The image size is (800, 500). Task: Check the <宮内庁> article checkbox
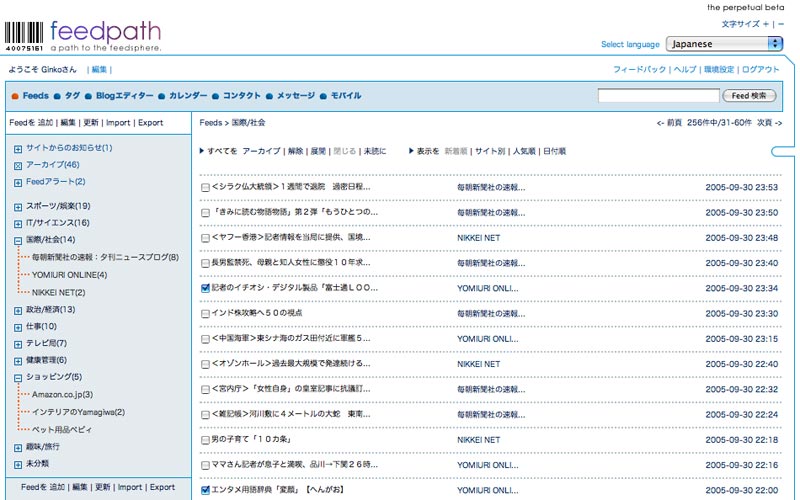pos(205,390)
